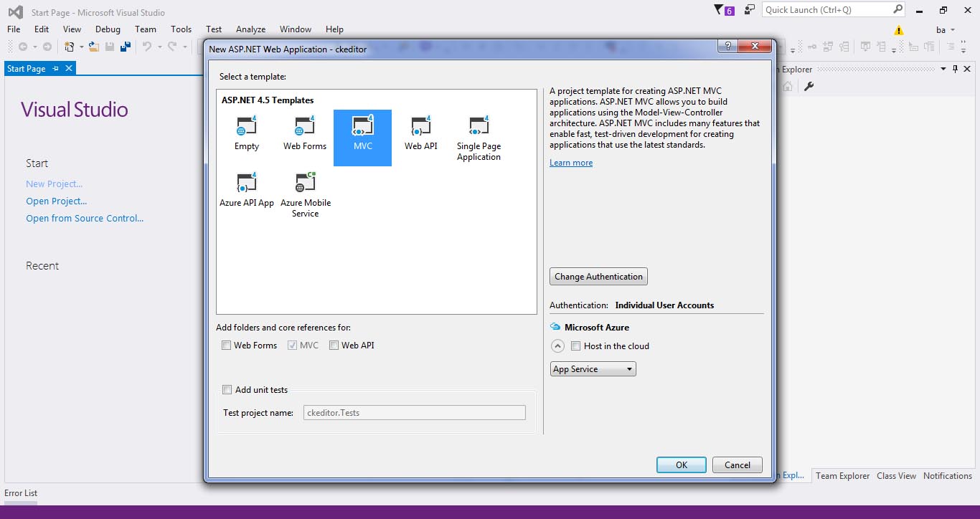Collapse the Microsoft Azure section chevron
The height and width of the screenshot is (519, 980).
click(557, 346)
